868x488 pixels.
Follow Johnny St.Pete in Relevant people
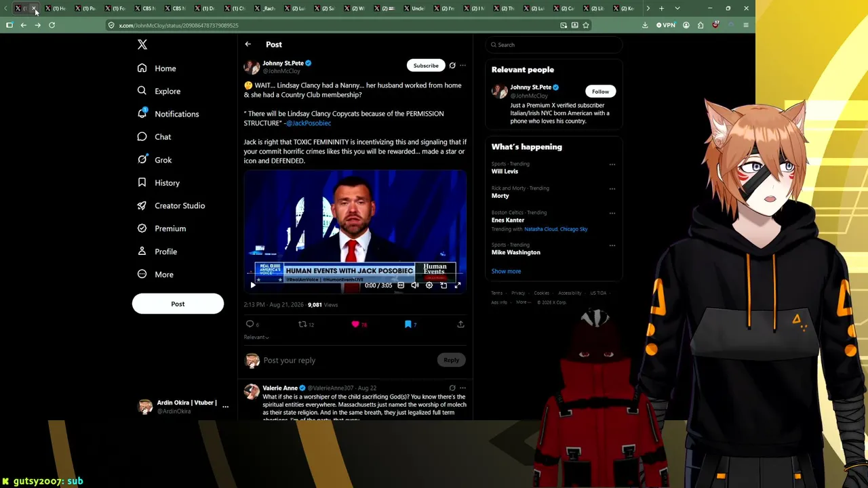tap(600, 91)
